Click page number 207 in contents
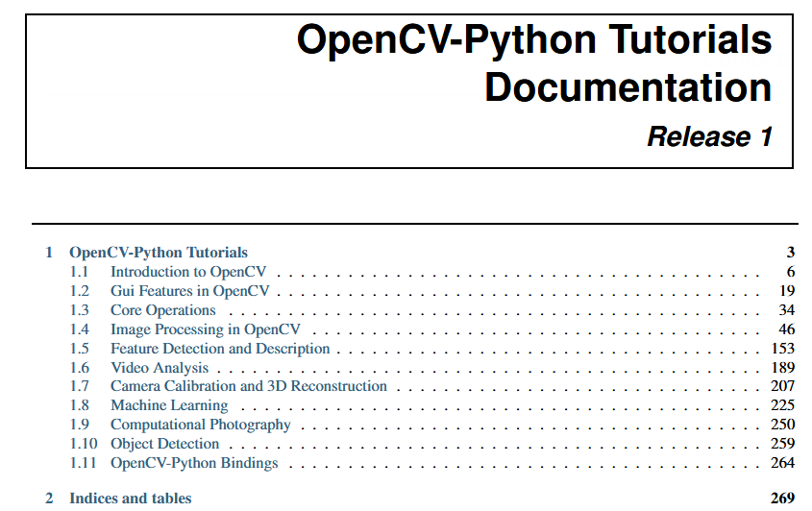Viewport: 812px width, 511px height. [782, 386]
